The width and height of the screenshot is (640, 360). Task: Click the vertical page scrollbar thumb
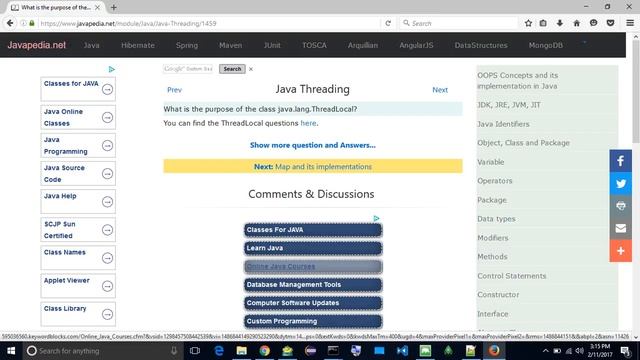coord(636,92)
